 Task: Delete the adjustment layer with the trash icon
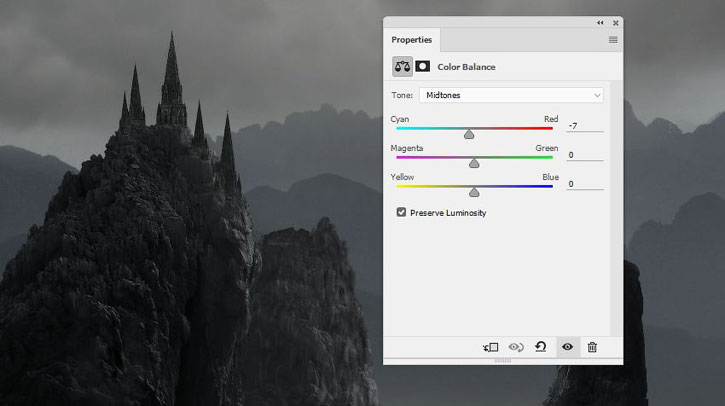click(x=592, y=347)
